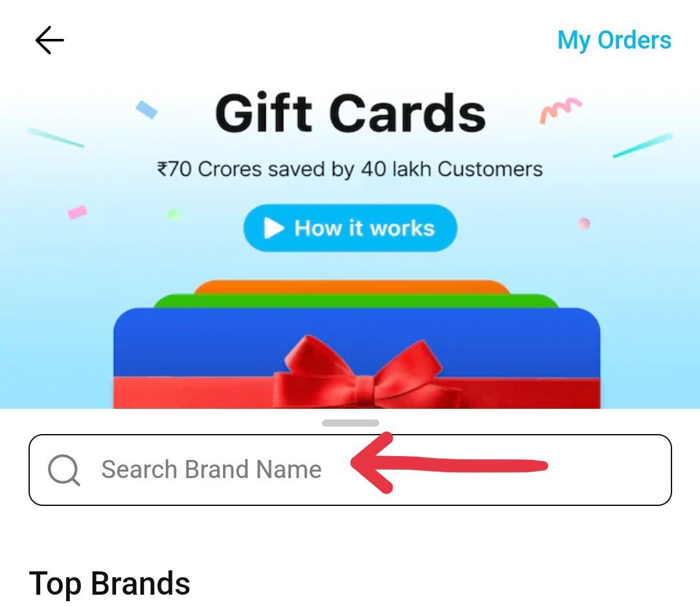The image size is (700, 607).
Task: Tap the gray bottom sheet drag handle
Action: tap(351, 422)
